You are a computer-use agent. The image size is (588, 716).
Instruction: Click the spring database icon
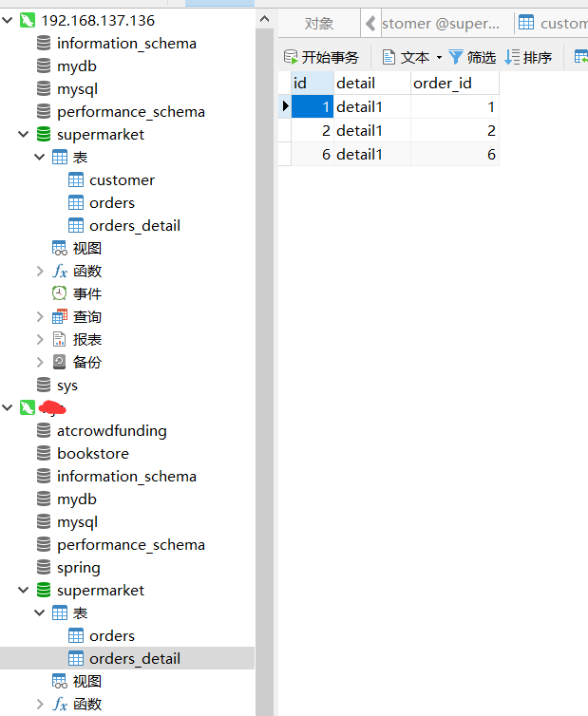point(44,567)
